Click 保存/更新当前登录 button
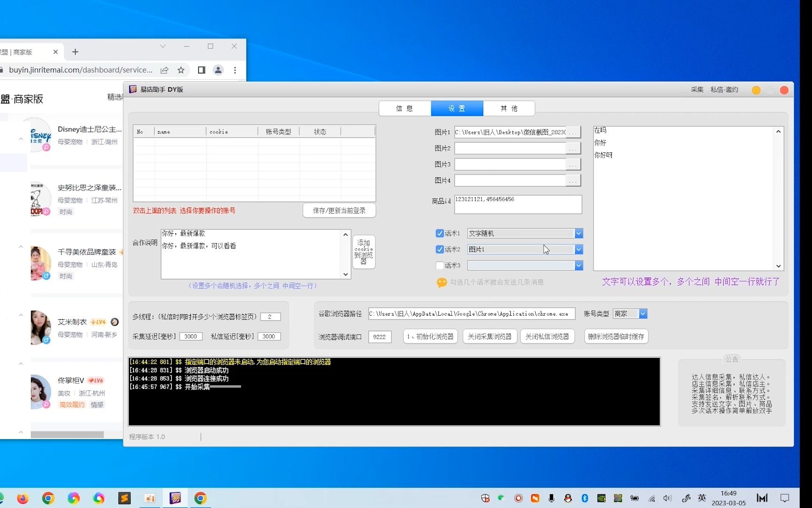Screen dimensions: 812x508 pyautogui.click(x=339, y=210)
